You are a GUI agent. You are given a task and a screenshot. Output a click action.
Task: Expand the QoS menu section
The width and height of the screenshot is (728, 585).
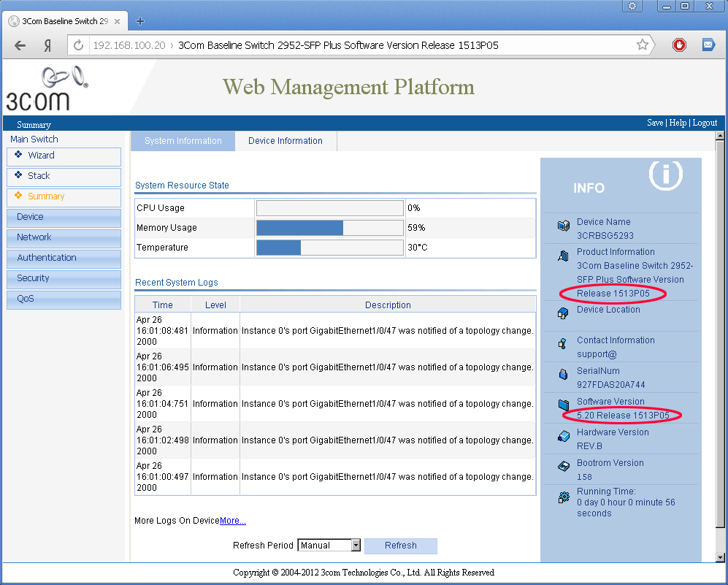[64, 299]
